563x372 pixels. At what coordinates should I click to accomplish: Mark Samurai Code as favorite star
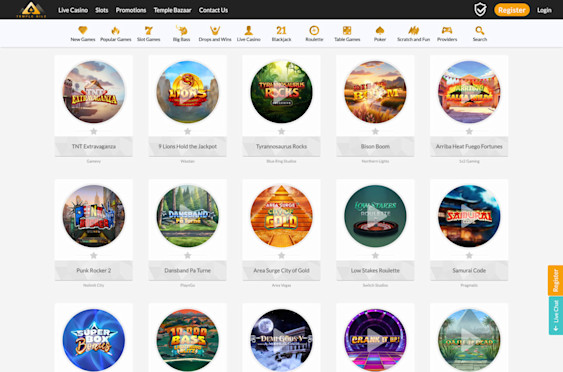tap(469, 255)
